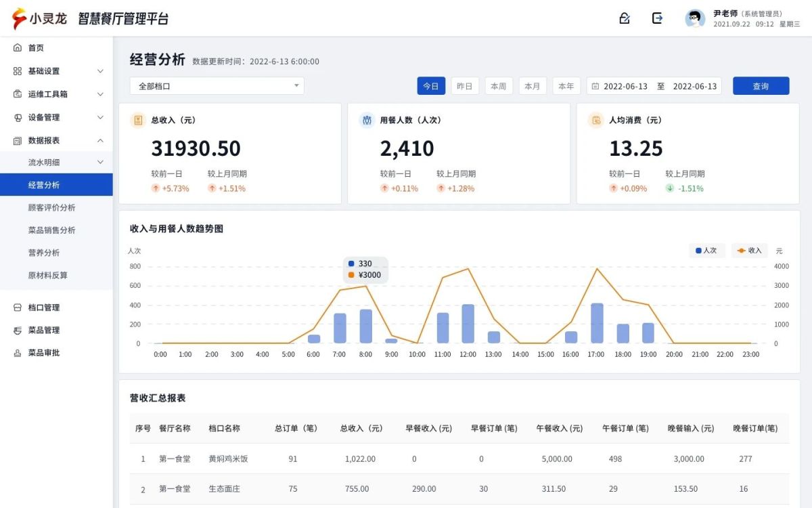
Task: Go to 菜品管理 in the sidebar
Action: (44, 330)
